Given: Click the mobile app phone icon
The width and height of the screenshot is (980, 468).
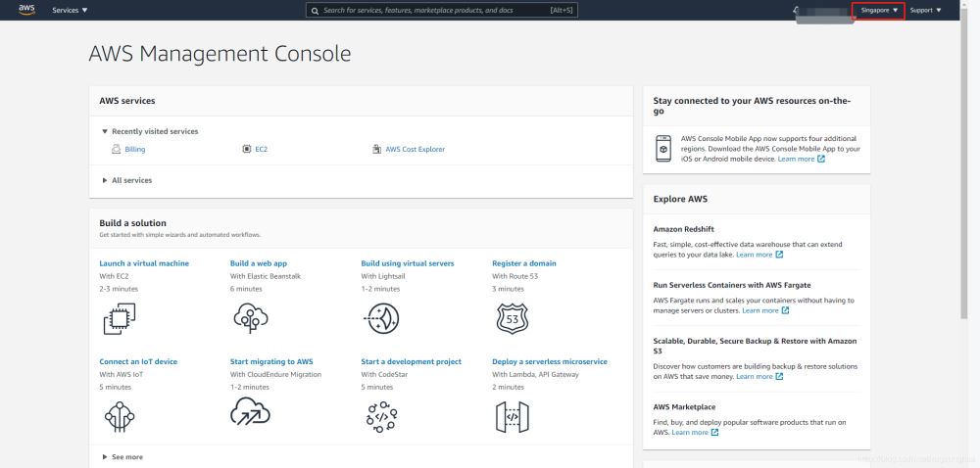Looking at the screenshot, I should [663, 148].
